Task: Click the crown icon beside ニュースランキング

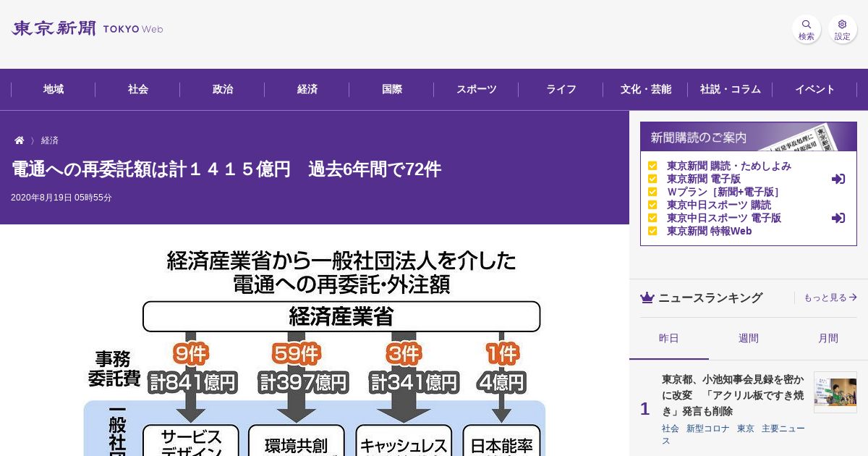Action: (x=647, y=297)
